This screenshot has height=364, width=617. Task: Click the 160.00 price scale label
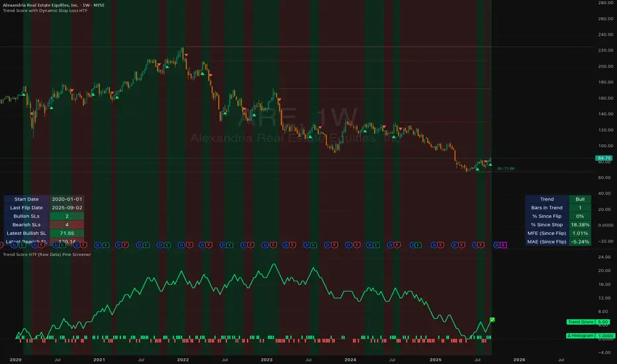tap(606, 99)
